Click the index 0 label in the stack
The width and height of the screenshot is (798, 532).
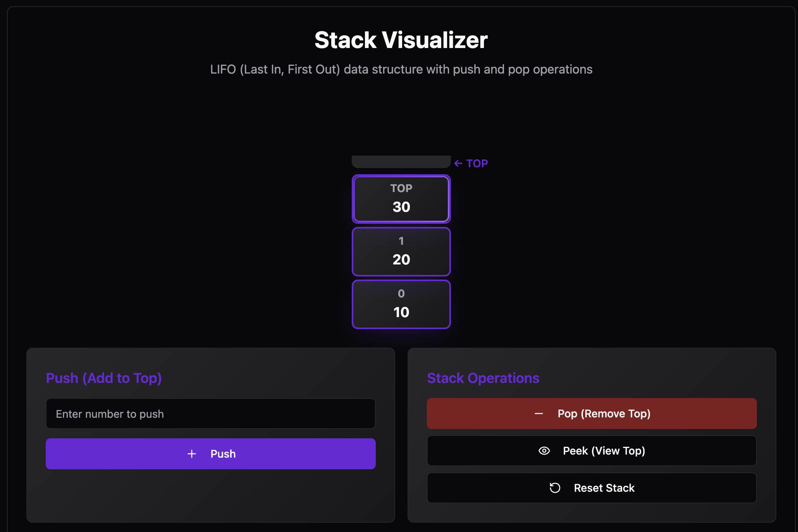click(x=401, y=293)
